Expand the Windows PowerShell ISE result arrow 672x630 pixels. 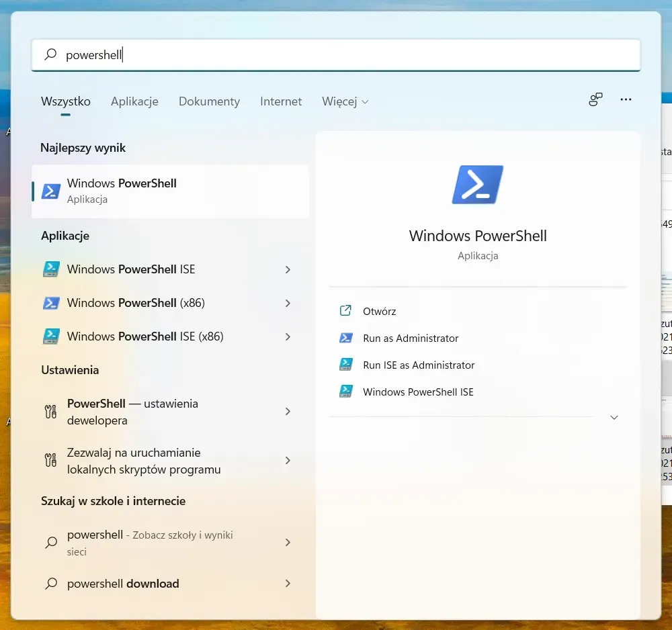click(288, 269)
